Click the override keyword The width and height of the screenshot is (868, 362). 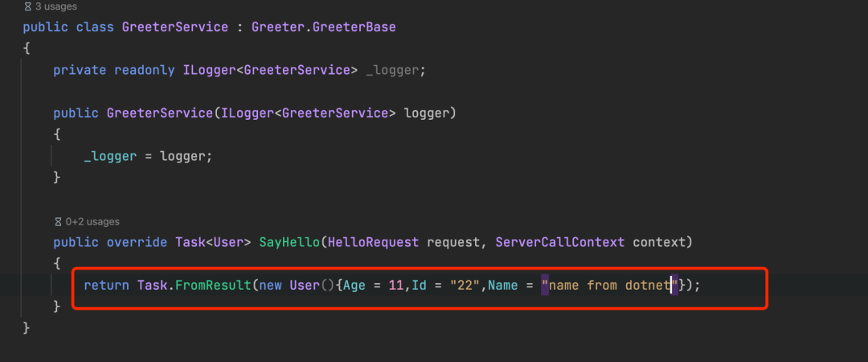click(137, 242)
